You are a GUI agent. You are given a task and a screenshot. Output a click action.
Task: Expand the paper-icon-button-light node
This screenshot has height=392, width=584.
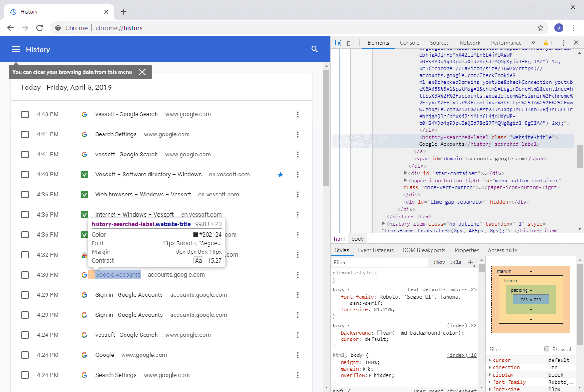pyautogui.click(x=406, y=181)
